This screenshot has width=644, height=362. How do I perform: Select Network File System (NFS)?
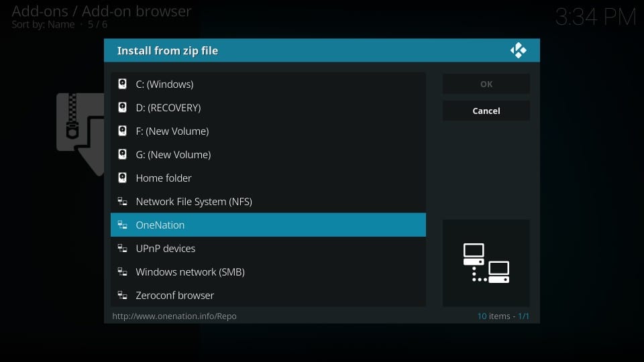click(x=268, y=202)
